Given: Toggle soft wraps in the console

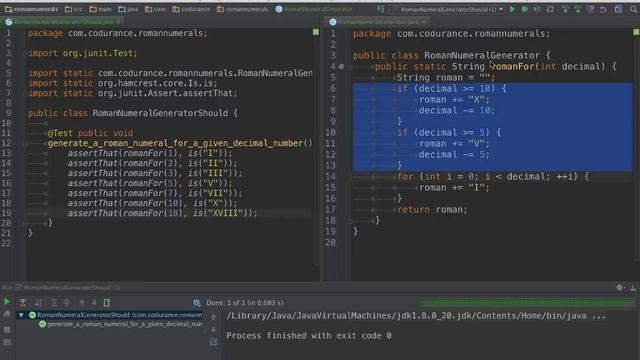Looking at the screenshot, I should 213,342.
